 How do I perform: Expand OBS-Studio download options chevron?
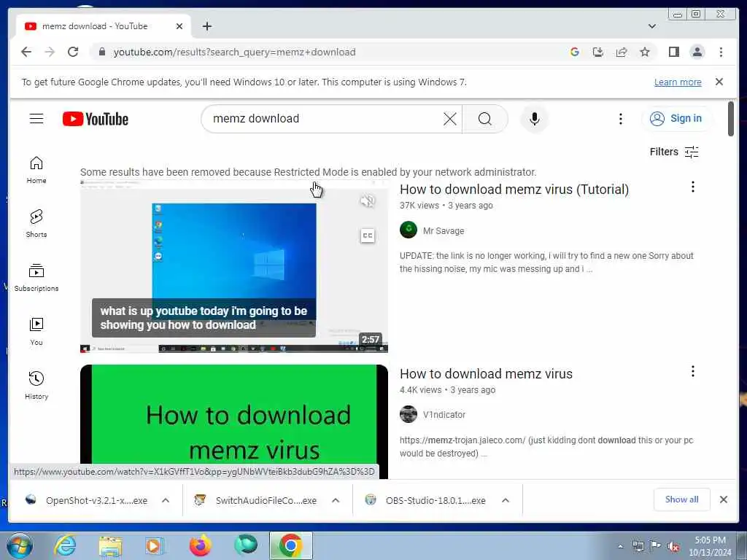point(506,500)
